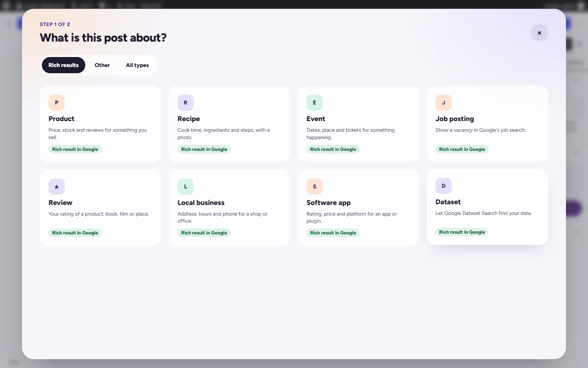Click Rich result badge on Recipe card
The height and width of the screenshot is (368, 588).
204,149
